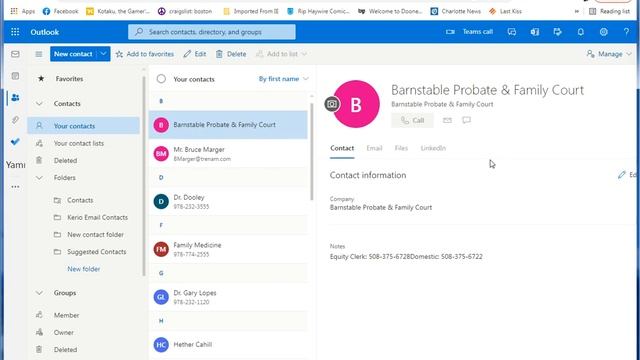Select all contacts circle checkbox
This screenshot has height=360, width=640.
pyautogui.click(x=161, y=79)
